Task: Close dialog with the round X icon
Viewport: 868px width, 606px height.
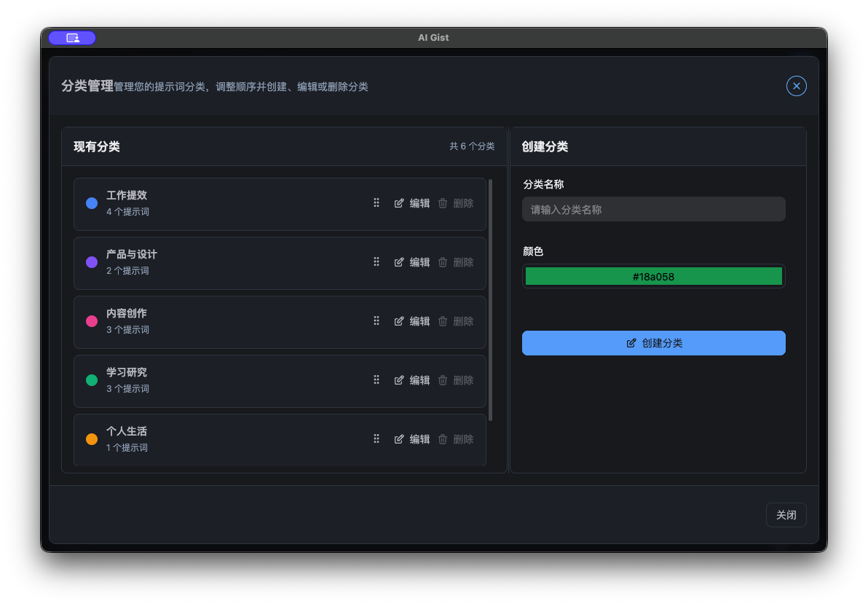Action: pos(796,86)
